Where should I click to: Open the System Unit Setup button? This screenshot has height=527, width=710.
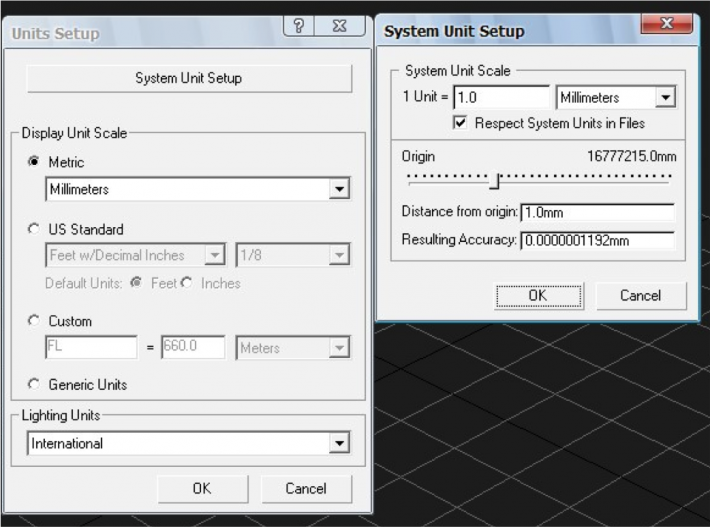tap(189, 78)
